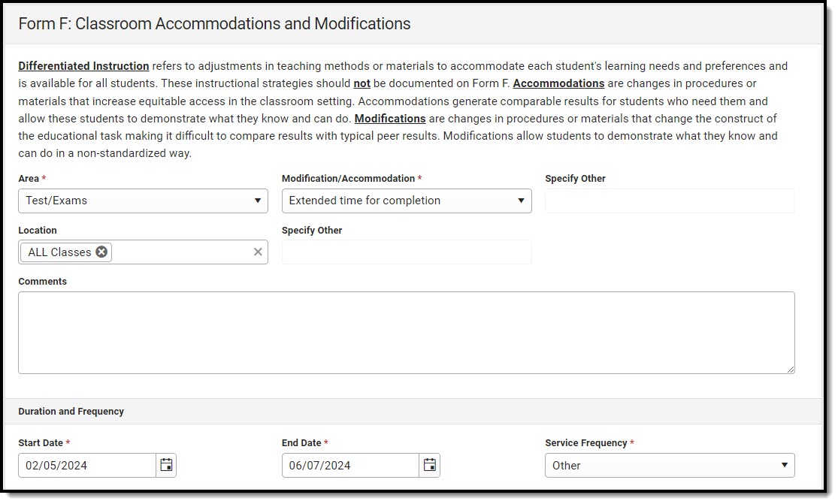Click the Specify Other field beside Location
The width and height of the screenshot is (838, 504).
(407, 252)
